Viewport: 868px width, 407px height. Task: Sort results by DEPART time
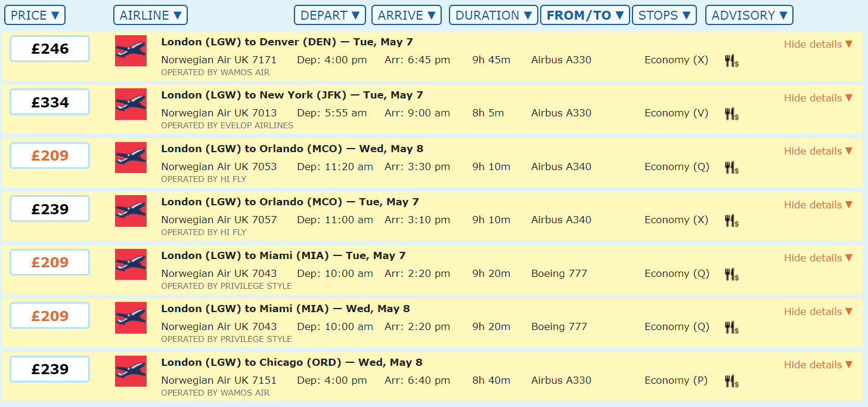point(330,15)
